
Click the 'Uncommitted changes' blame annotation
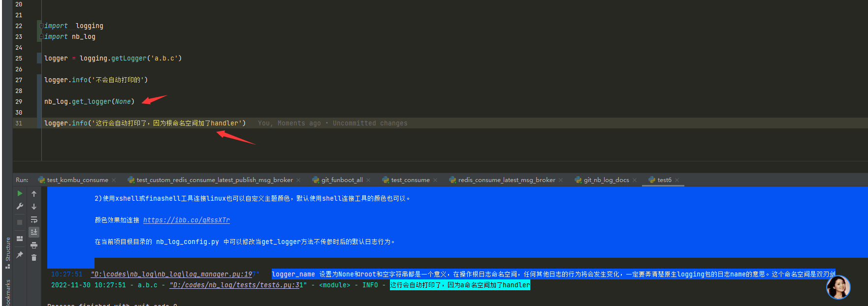[x=370, y=123]
